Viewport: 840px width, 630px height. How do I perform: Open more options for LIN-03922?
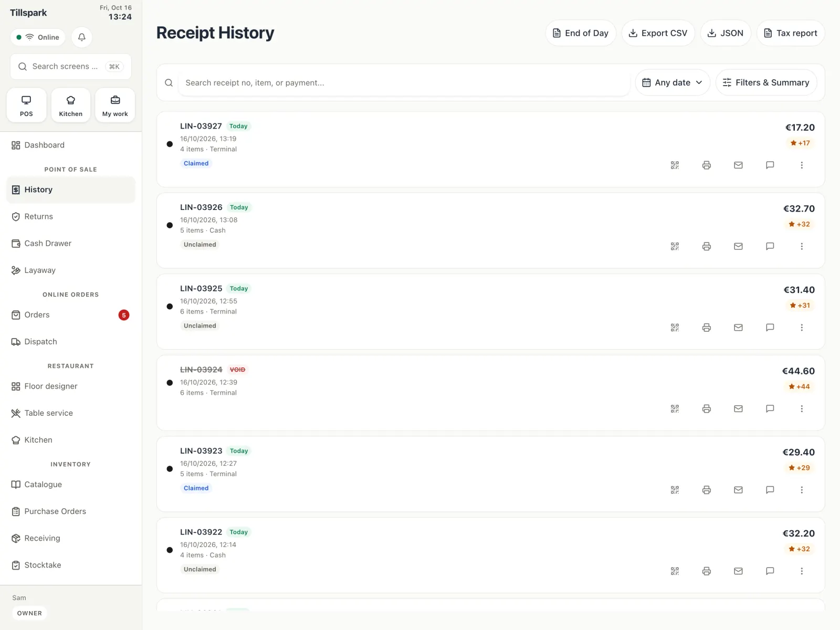[802, 571]
